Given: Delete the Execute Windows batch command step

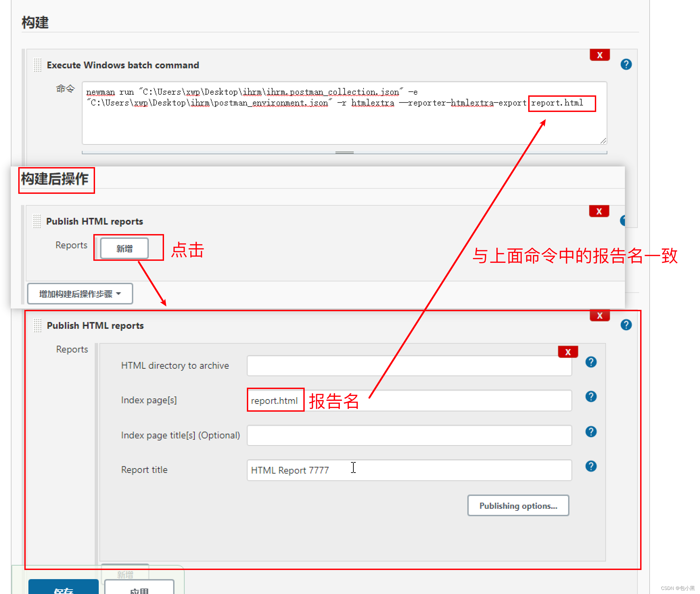Looking at the screenshot, I should point(600,55).
